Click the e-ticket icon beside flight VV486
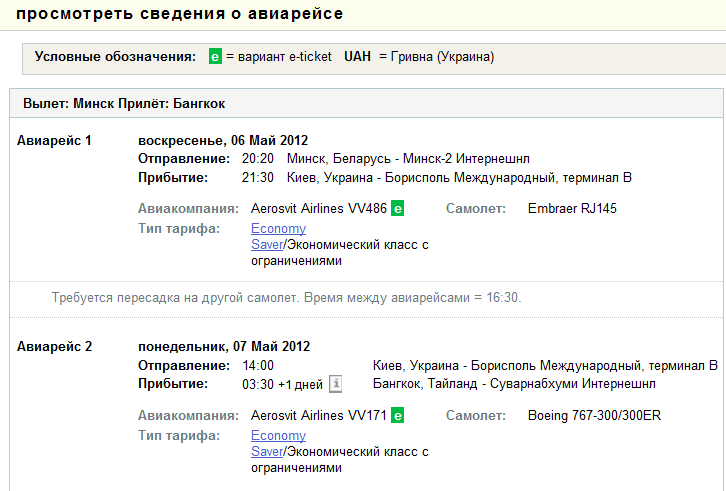726x491 pixels. coord(397,208)
